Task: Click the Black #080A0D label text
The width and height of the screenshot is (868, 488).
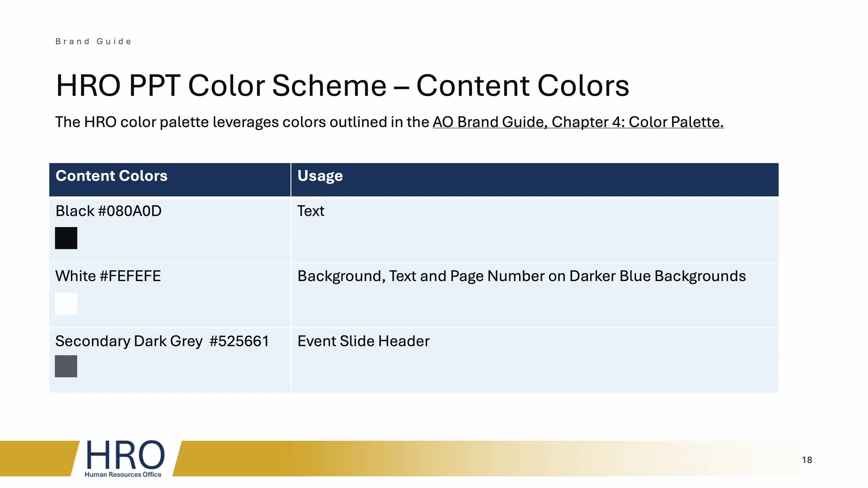Action: point(109,211)
